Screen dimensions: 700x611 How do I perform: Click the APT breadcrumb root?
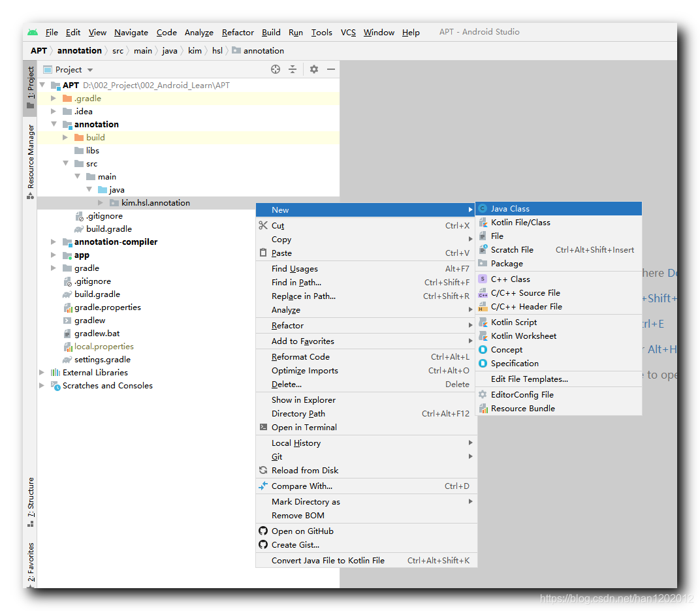point(39,51)
